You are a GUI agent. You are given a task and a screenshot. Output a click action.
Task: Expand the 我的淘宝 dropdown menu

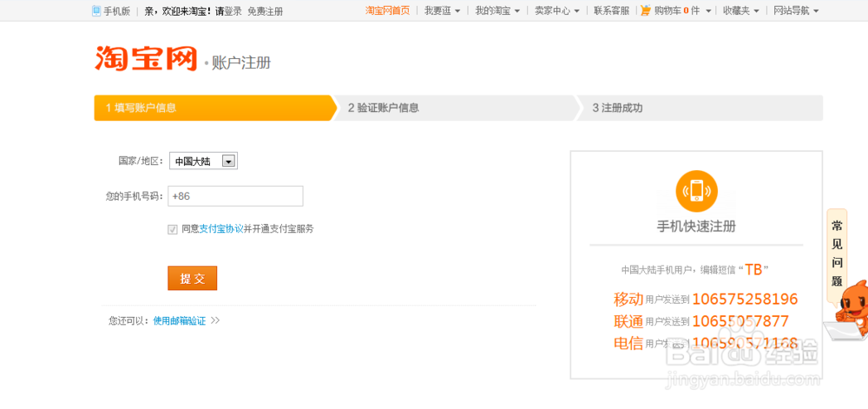(x=497, y=11)
